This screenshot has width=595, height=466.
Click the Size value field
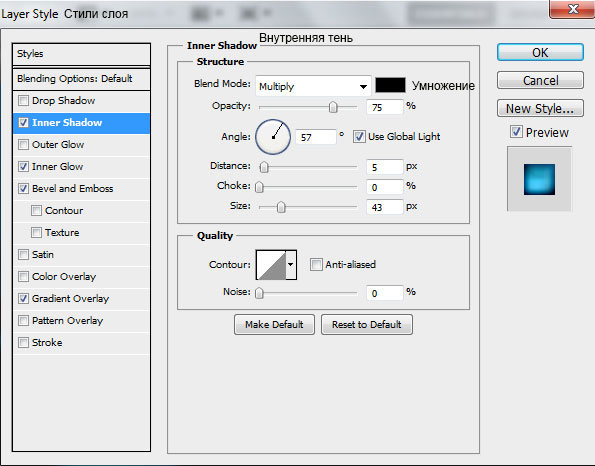coord(384,207)
